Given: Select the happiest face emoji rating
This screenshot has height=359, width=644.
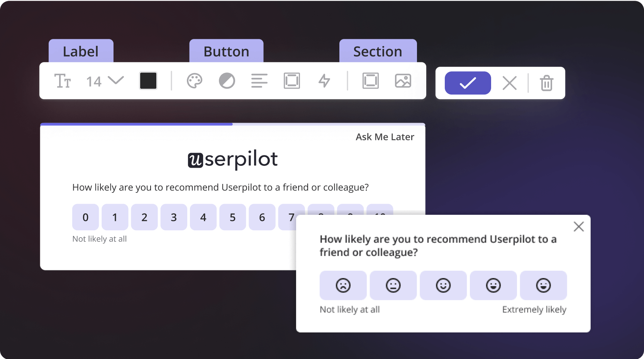Looking at the screenshot, I should [543, 285].
